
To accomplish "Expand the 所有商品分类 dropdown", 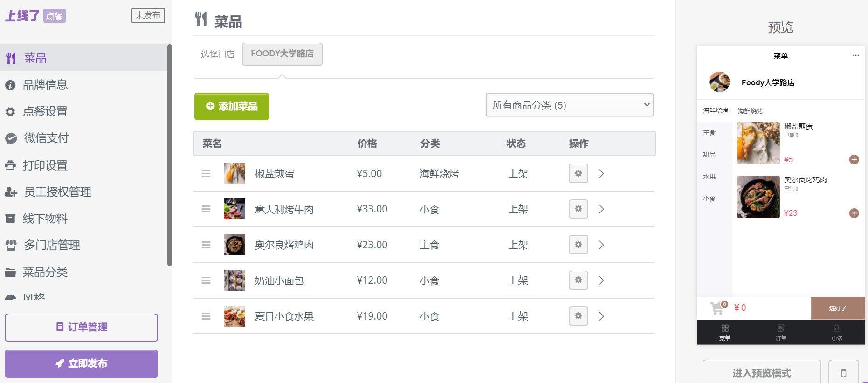I will [x=569, y=105].
